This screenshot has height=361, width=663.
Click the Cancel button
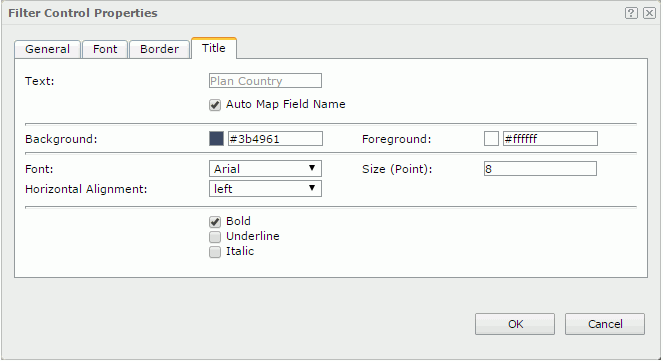coord(605,324)
